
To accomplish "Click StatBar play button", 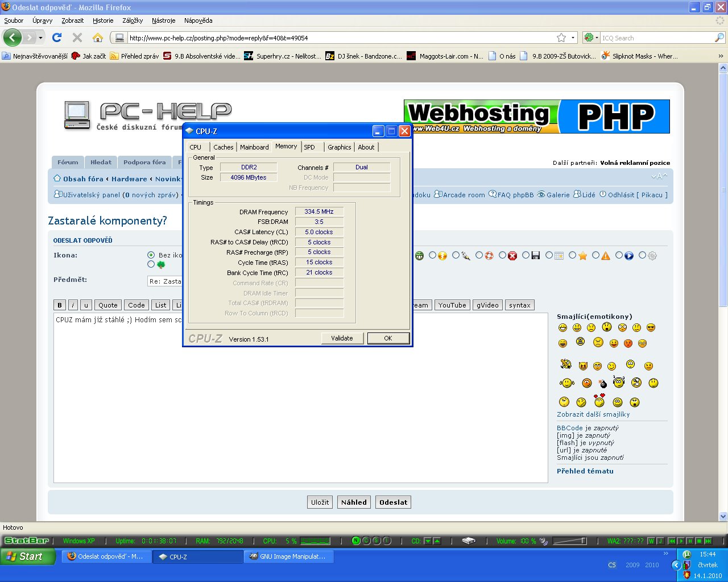I will point(681,541).
